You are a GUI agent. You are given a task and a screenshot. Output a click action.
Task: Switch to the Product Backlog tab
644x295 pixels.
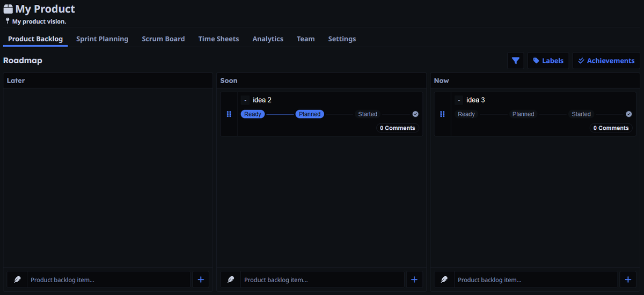35,39
